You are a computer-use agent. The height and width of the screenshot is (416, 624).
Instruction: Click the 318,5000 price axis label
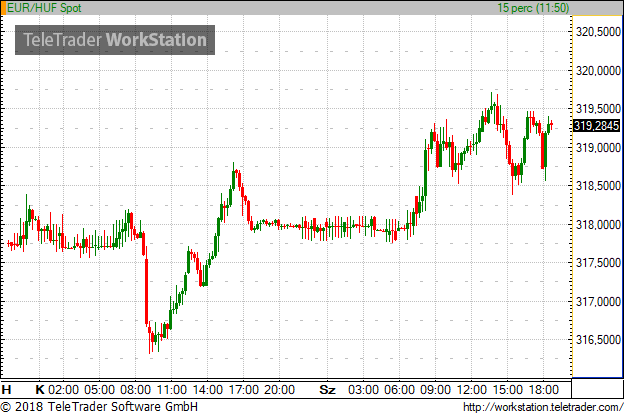coord(599,186)
